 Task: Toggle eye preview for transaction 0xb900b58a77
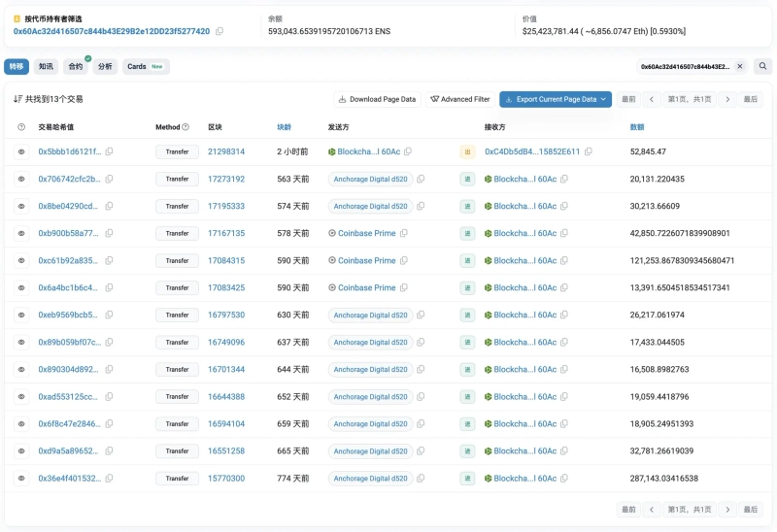21,233
